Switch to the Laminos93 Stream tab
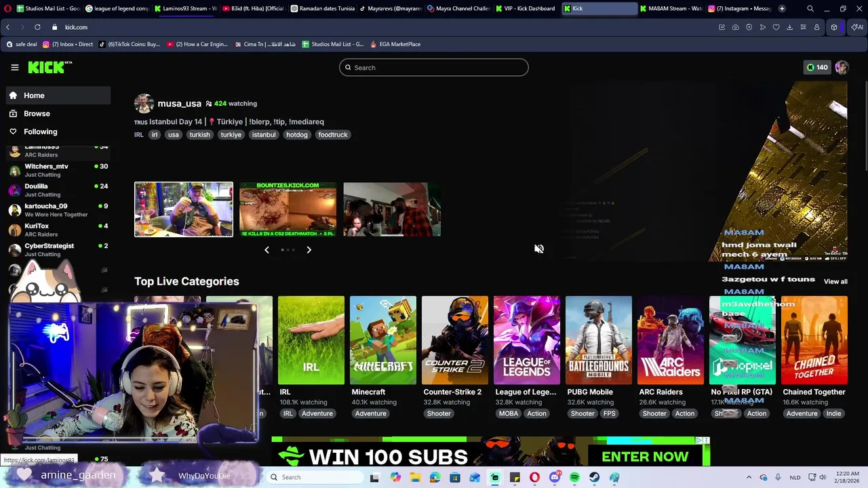Image resolution: width=868 pixels, height=488 pixels. (185, 9)
